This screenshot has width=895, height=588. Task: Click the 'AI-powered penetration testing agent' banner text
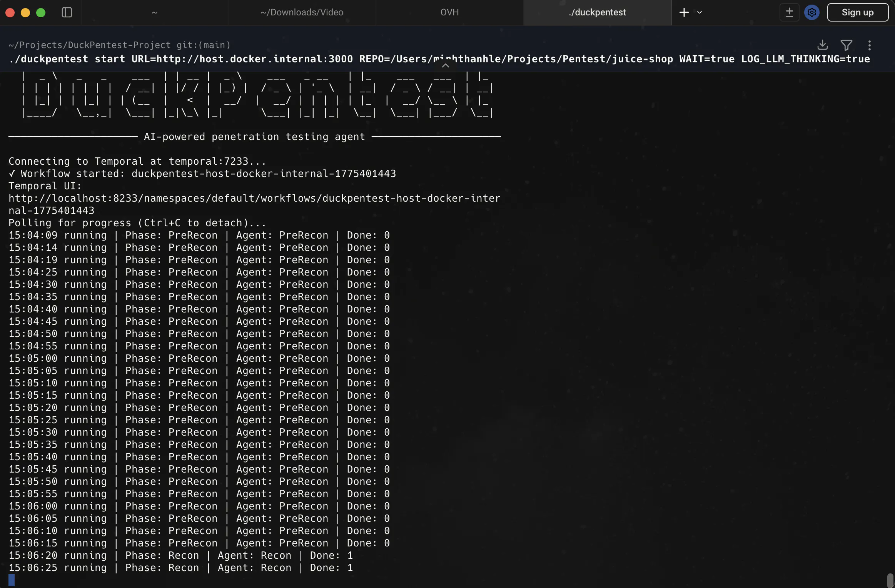254,137
